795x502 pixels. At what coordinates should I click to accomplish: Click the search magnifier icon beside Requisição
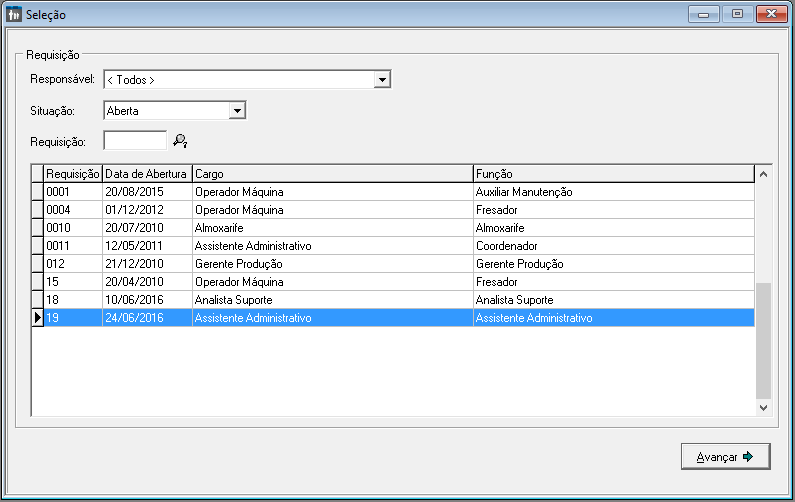point(180,141)
